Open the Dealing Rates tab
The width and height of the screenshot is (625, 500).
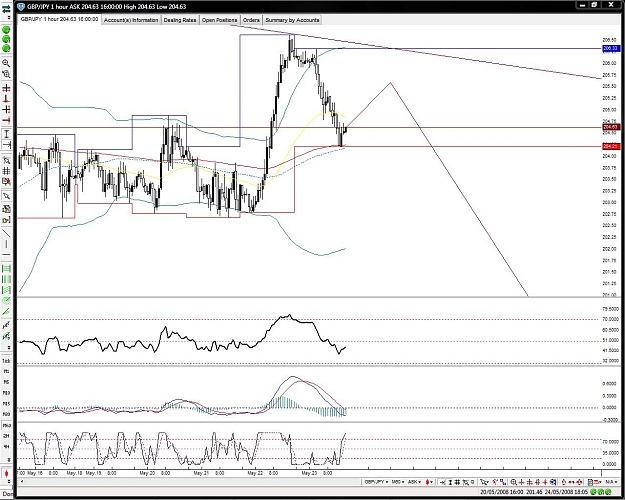(x=180, y=20)
